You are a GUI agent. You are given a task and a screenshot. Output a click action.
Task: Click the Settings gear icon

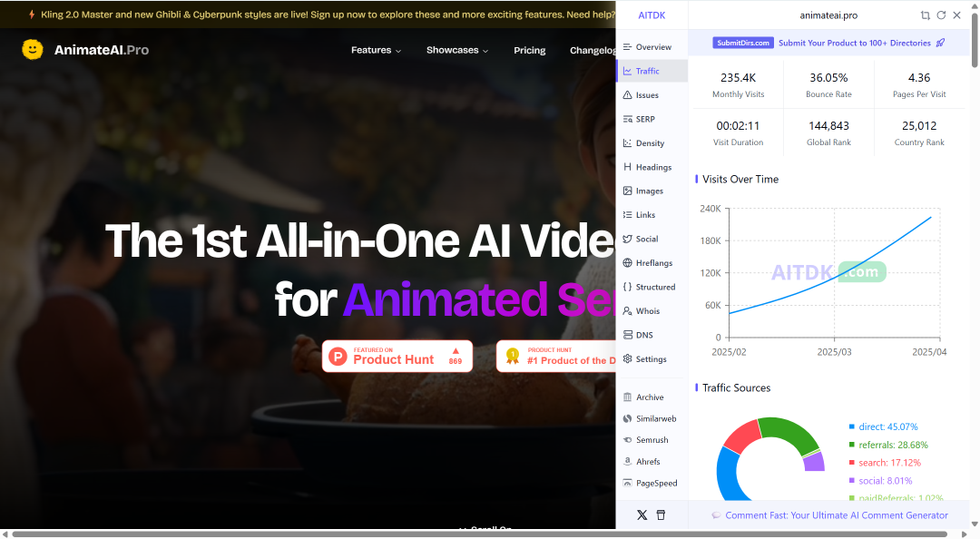(x=628, y=359)
